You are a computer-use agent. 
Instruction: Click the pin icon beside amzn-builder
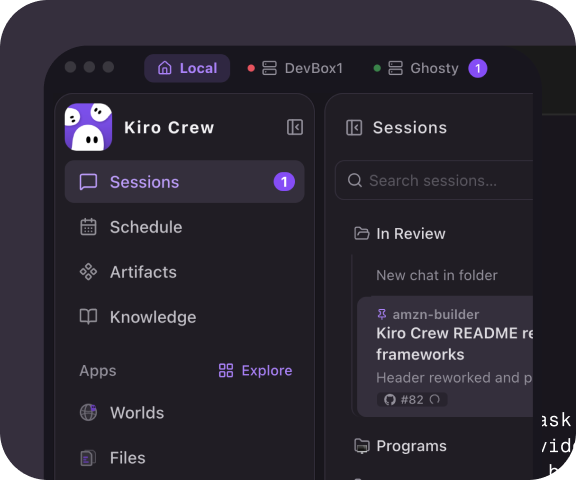(382, 314)
